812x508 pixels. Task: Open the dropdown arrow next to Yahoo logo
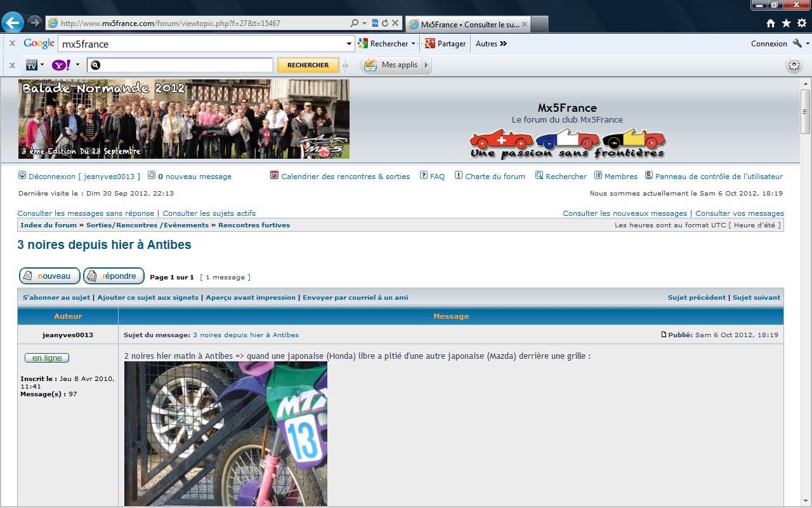coord(77,65)
